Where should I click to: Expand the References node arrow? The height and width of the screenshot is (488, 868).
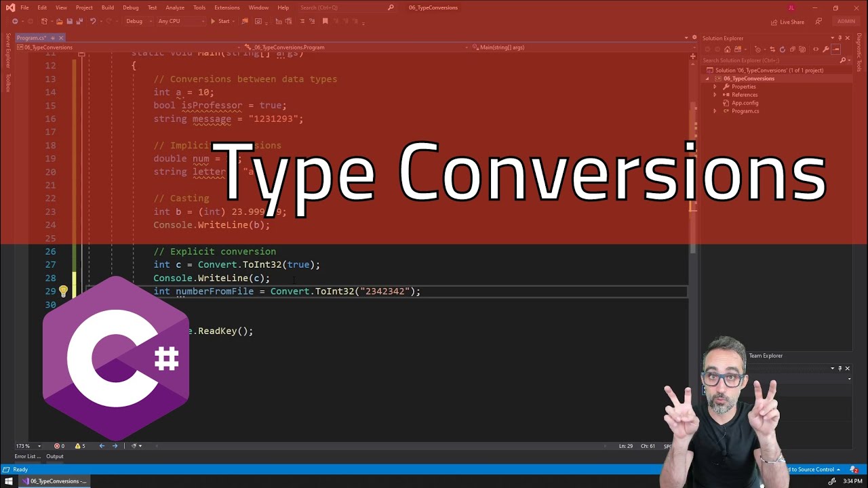tap(715, 95)
